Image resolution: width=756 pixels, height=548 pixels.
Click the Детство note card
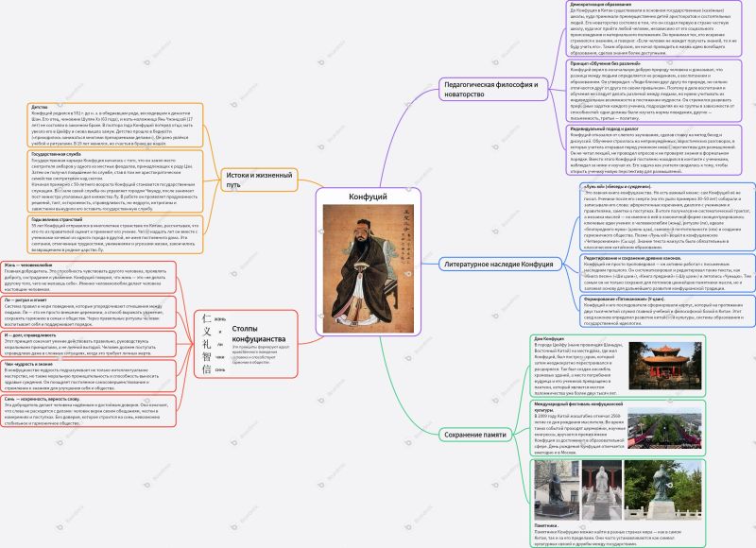coord(115,126)
